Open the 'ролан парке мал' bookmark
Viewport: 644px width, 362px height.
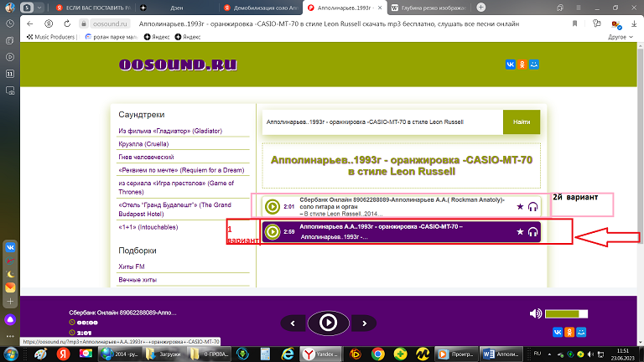click(x=112, y=37)
